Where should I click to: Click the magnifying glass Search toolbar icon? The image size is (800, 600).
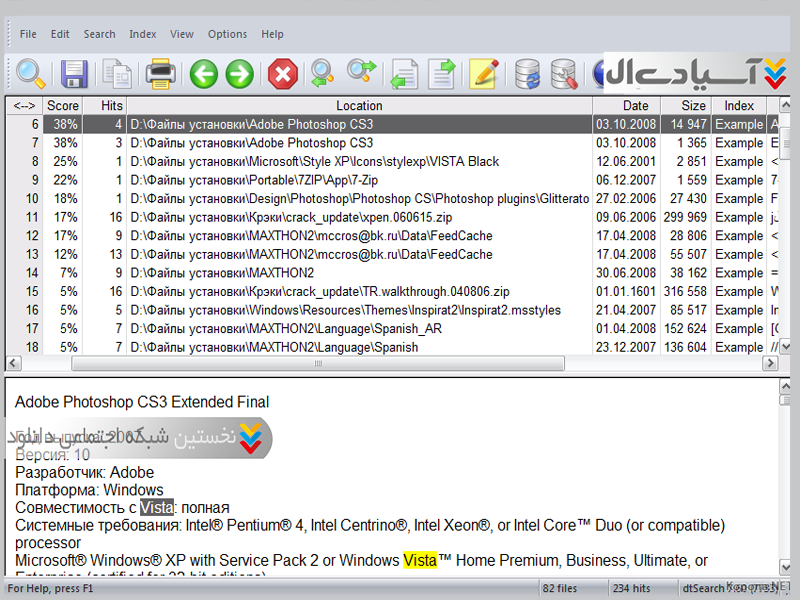(31, 73)
